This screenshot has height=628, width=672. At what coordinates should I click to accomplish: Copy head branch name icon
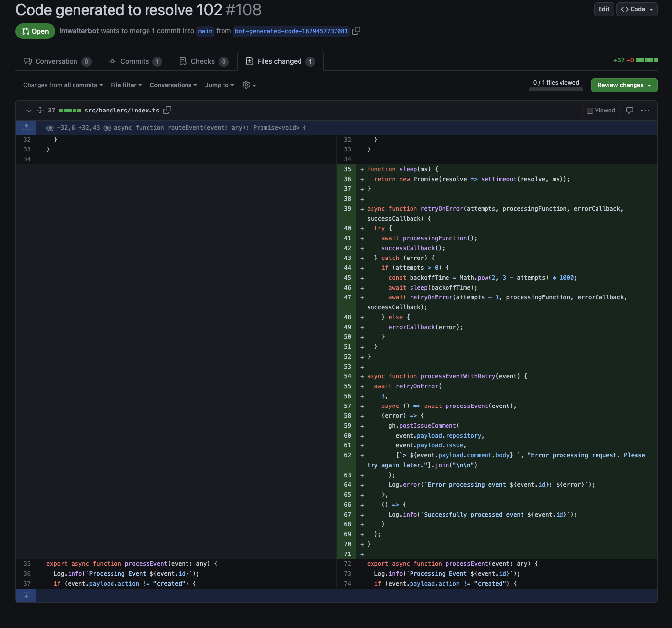(356, 31)
